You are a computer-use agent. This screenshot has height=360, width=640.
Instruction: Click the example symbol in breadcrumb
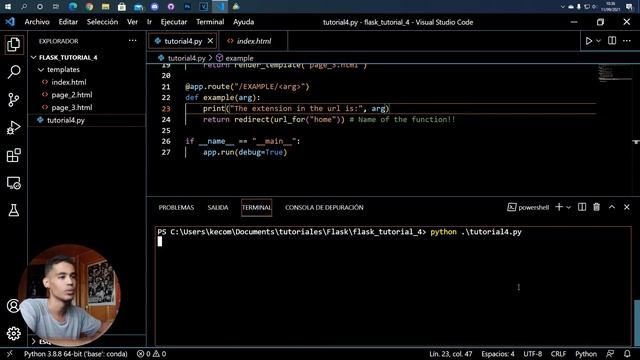[235, 58]
